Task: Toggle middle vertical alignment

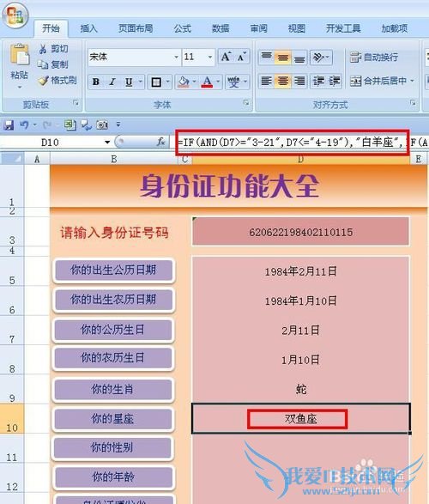Action: (283, 57)
